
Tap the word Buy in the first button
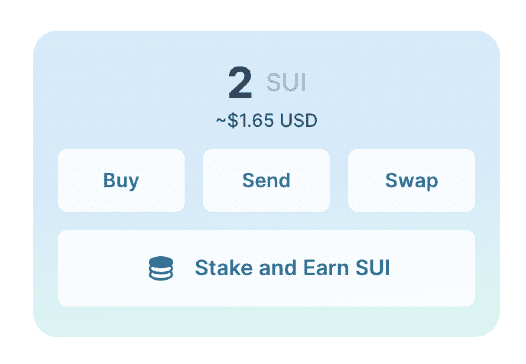(121, 181)
